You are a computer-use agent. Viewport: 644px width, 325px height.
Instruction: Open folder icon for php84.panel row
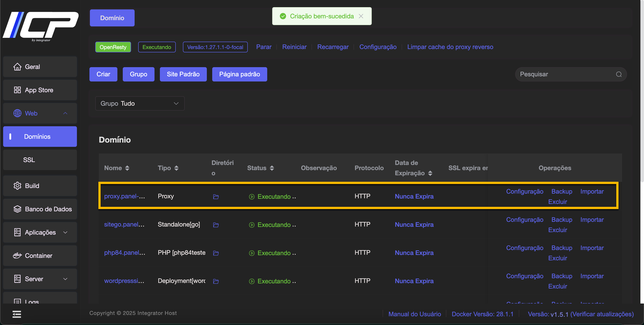click(216, 253)
